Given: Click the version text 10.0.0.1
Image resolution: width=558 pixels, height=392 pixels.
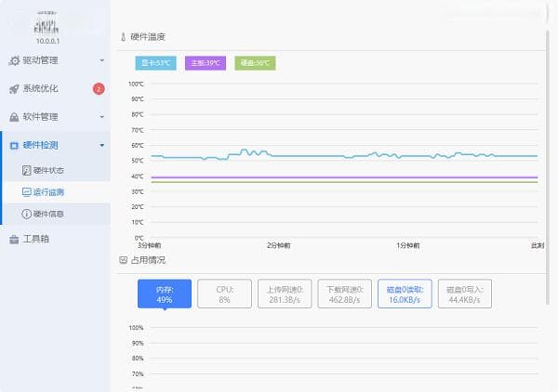Looking at the screenshot, I should pos(47,41).
